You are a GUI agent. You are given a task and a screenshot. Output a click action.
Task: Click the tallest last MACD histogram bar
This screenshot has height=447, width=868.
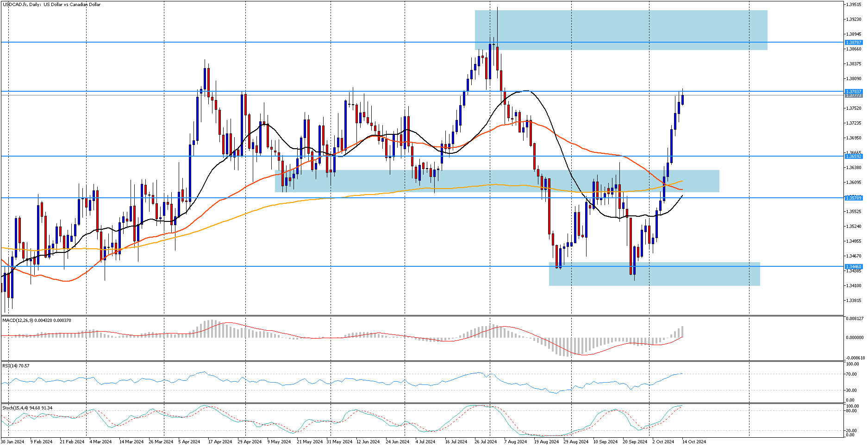click(682, 332)
